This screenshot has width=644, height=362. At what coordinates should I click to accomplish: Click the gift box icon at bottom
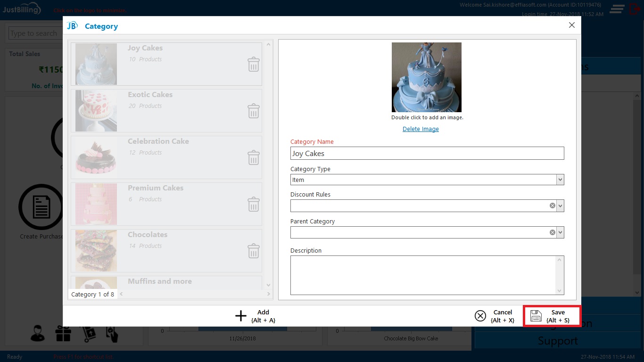[x=63, y=333]
